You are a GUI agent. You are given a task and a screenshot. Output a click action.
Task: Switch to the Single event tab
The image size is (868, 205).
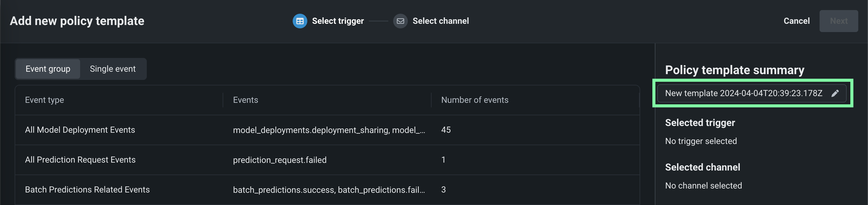(113, 69)
